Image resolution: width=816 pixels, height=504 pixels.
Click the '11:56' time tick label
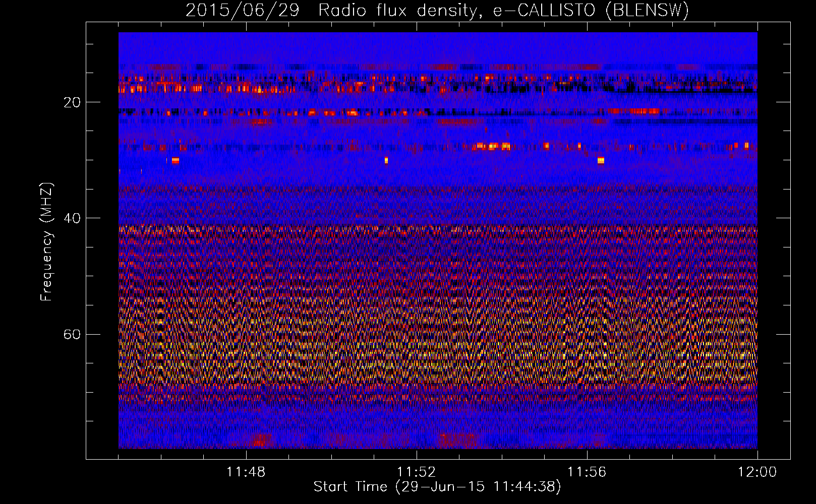pos(587,472)
